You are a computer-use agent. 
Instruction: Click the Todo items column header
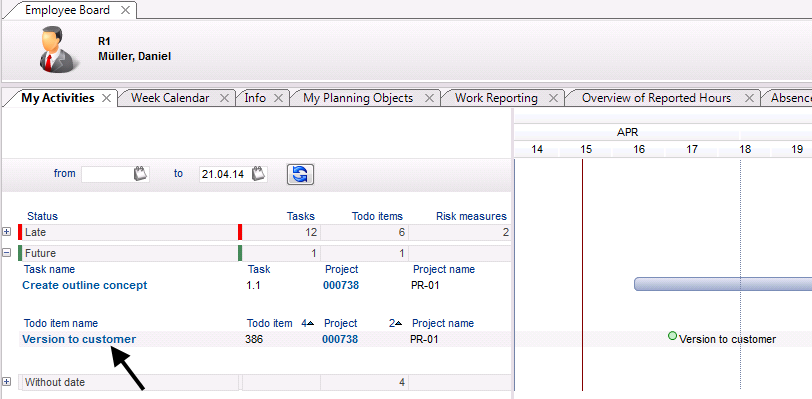pos(377,216)
